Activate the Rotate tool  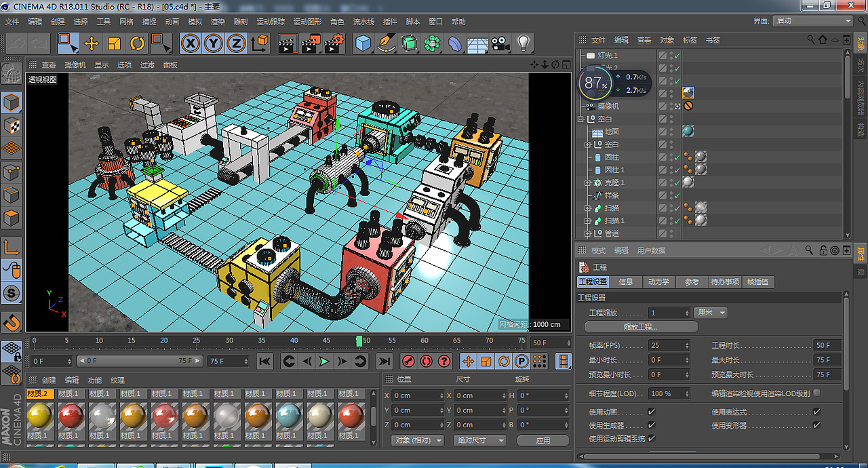(x=138, y=44)
